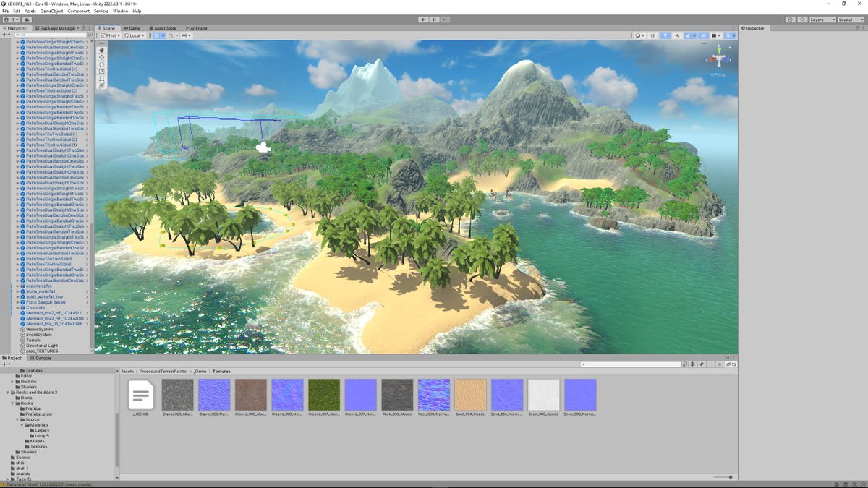Screen dimensions: 868x488
Task: Click the Step forward button
Action: point(444,20)
